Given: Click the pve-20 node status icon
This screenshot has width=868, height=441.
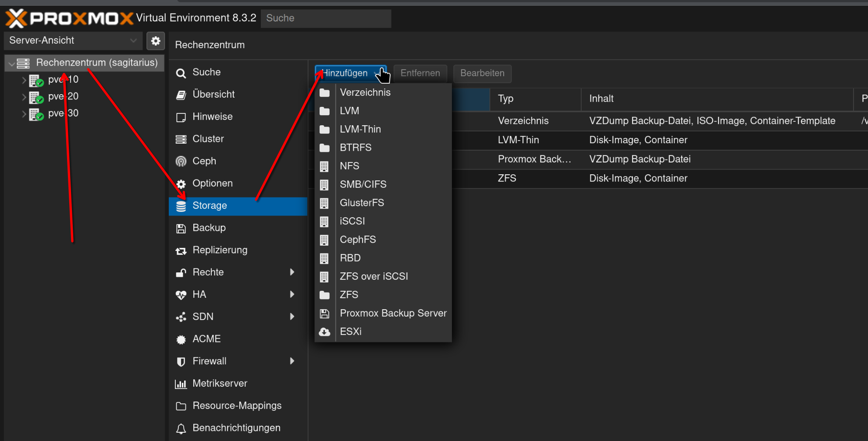Looking at the screenshot, I should [x=36, y=97].
